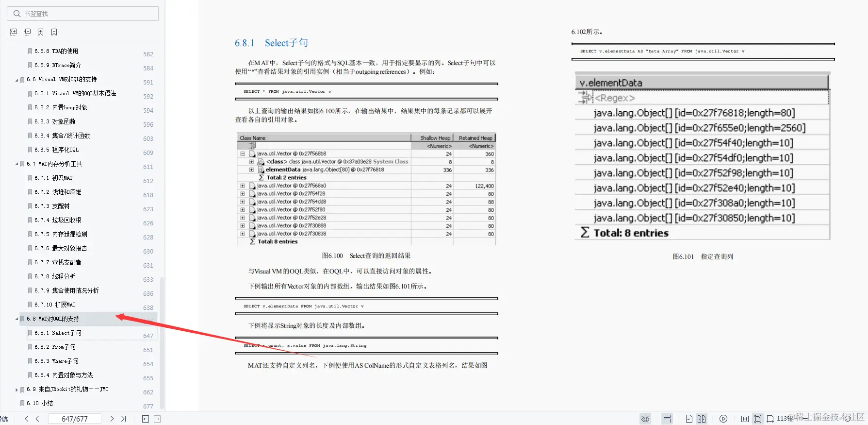Open bookmark 6.7.3 支配树

(52, 206)
